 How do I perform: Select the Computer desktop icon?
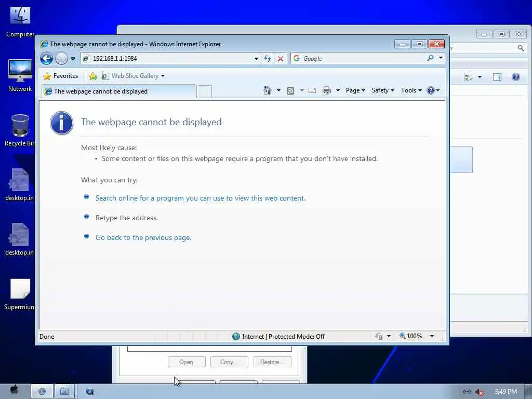pyautogui.click(x=20, y=22)
